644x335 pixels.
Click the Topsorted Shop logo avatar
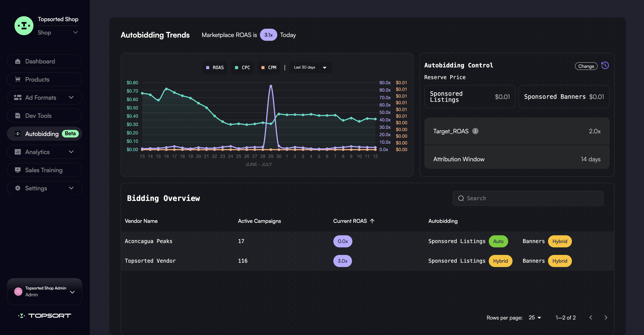point(24,25)
